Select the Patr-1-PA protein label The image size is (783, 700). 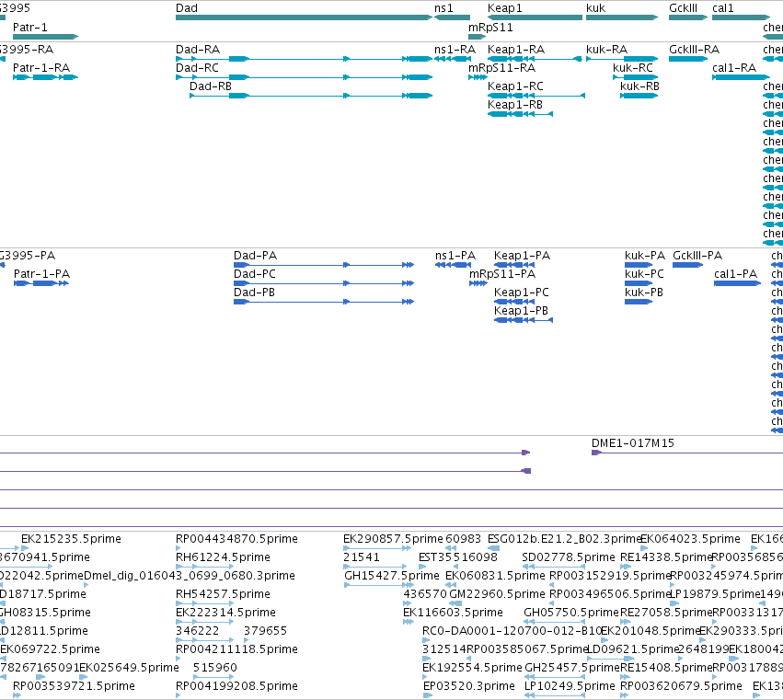(x=42, y=274)
